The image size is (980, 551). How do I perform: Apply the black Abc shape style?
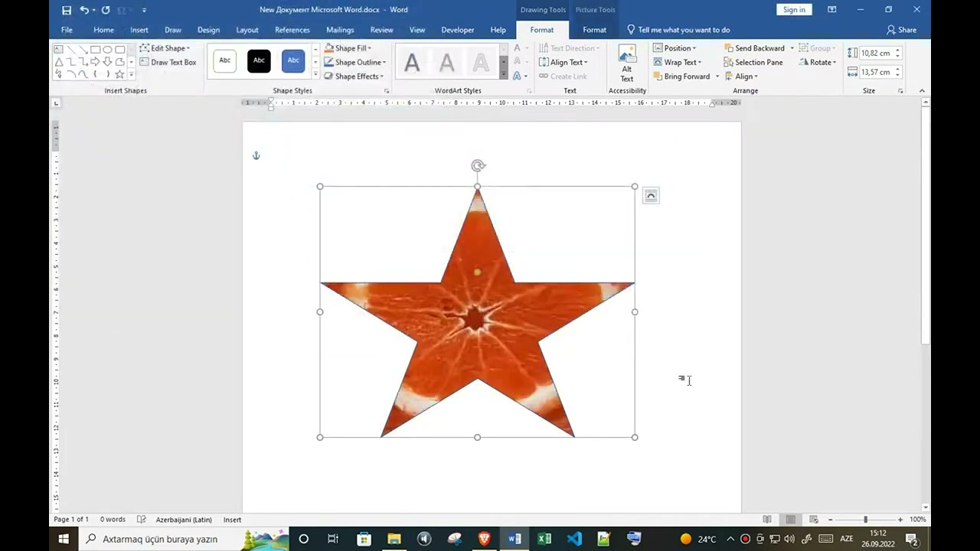pyautogui.click(x=259, y=60)
